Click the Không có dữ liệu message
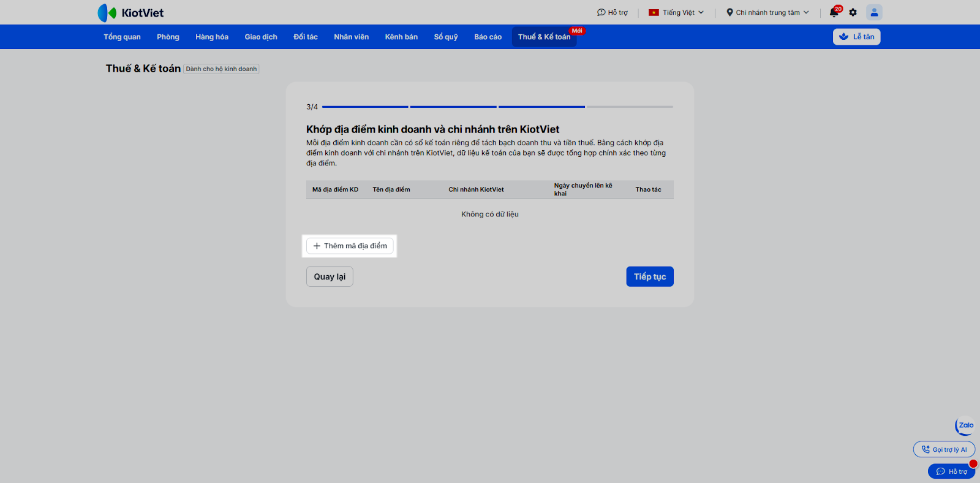Viewport: 980px width, 483px height. [x=490, y=214]
